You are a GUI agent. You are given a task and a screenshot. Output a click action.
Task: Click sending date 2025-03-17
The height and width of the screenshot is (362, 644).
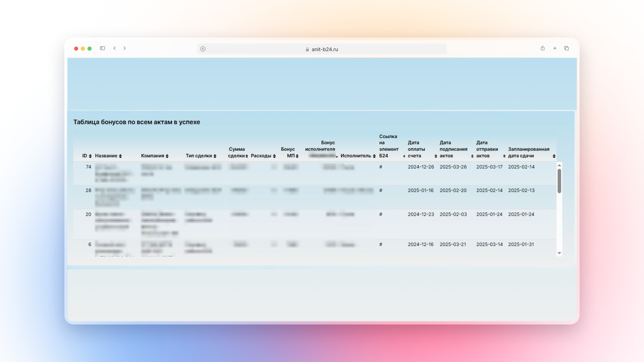[489, 167]
